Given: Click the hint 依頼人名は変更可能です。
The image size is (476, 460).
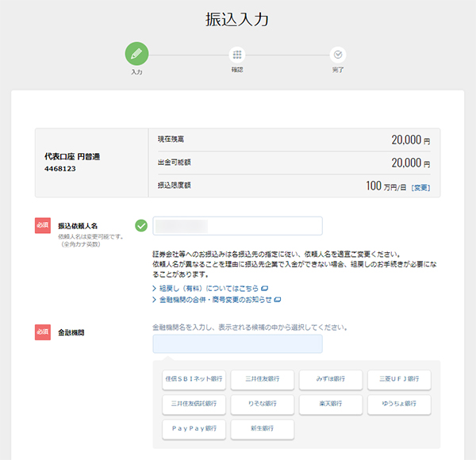Looking at the screenshot, I should tap(90, 236).
